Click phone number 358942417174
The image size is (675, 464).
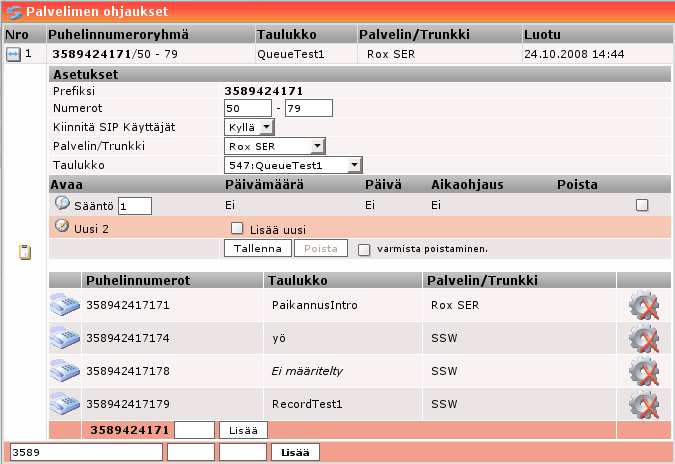click(x=128, y=338)
